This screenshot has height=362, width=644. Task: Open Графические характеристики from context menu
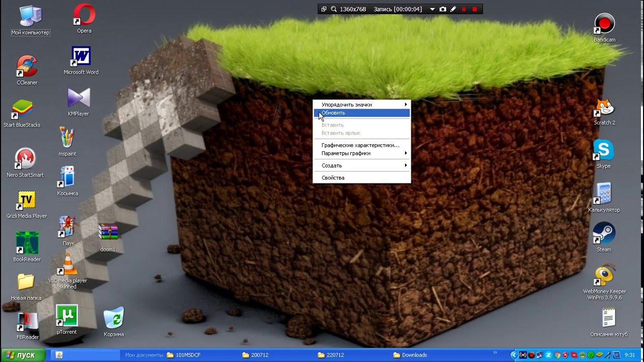(362, 145)
